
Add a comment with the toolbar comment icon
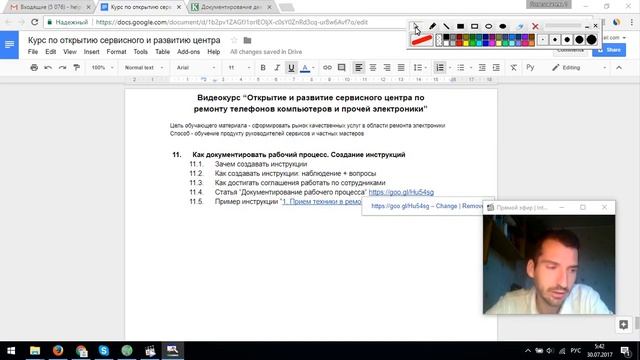[x=342, y=67]
